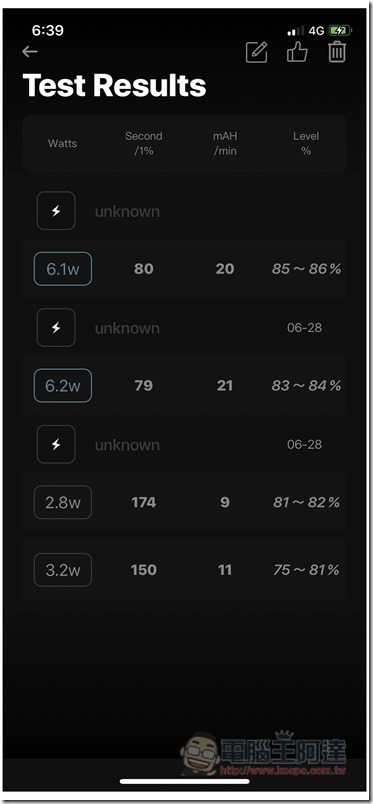The width and height of the screenshot is (373, 804).
Task: Tap the first unknown charger label
Action: point(127,211)
